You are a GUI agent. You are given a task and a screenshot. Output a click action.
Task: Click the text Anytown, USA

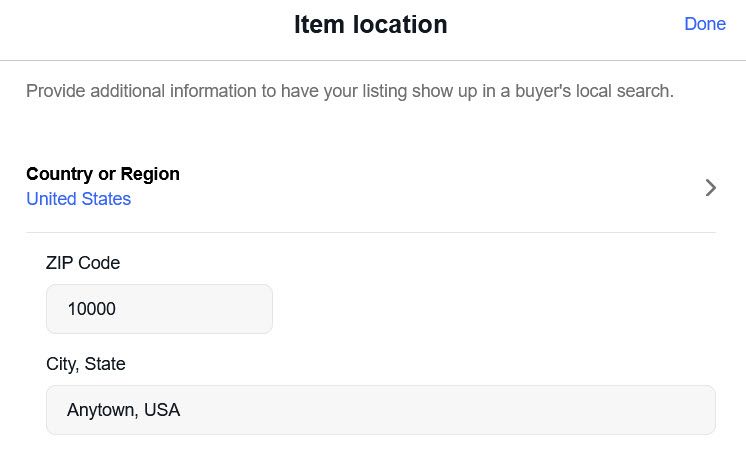(x=123, y=410)
